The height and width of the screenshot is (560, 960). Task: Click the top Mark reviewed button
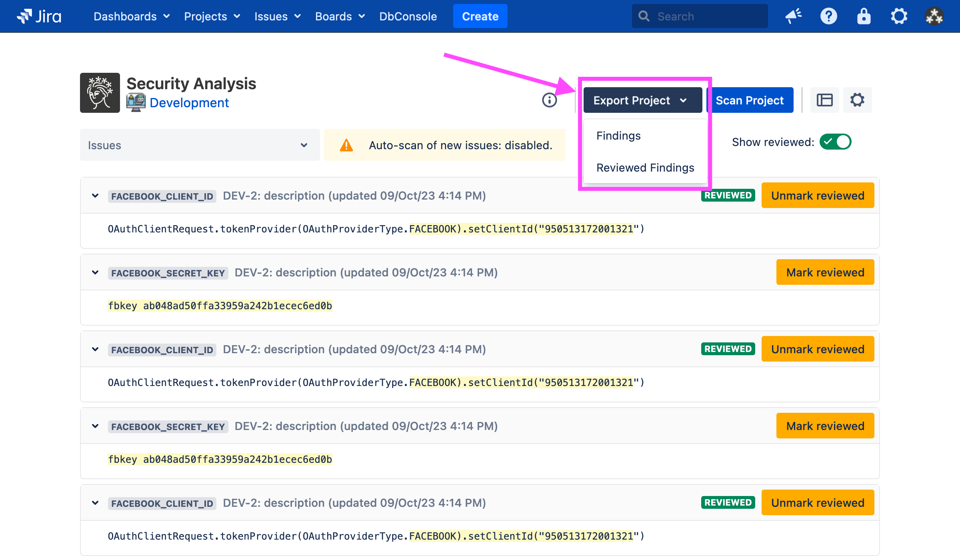click(825, 272)
